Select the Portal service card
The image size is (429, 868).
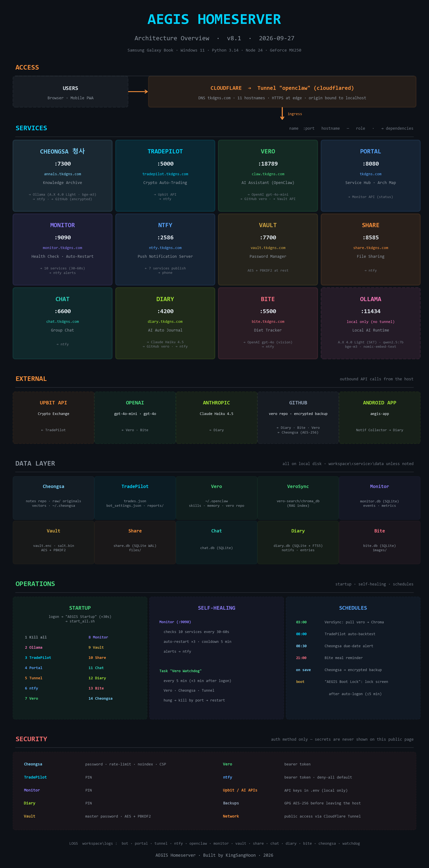coord(370,176)
